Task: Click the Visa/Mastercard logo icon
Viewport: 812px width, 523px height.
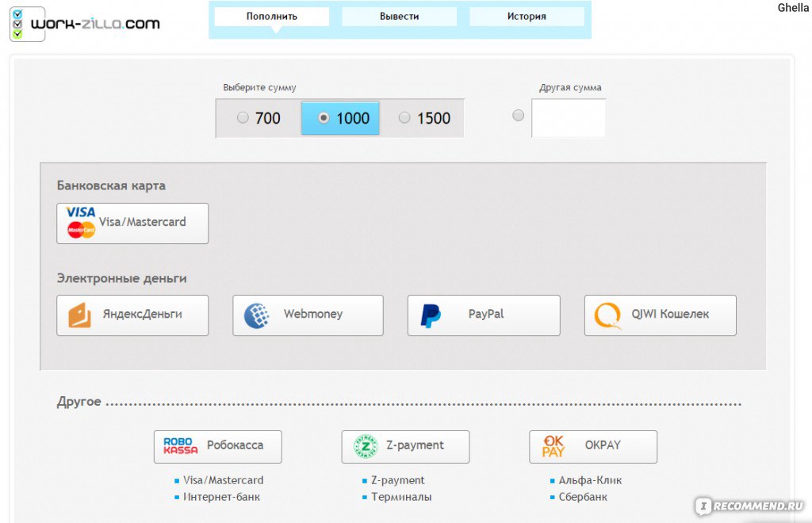Action: tap(81, 223)
